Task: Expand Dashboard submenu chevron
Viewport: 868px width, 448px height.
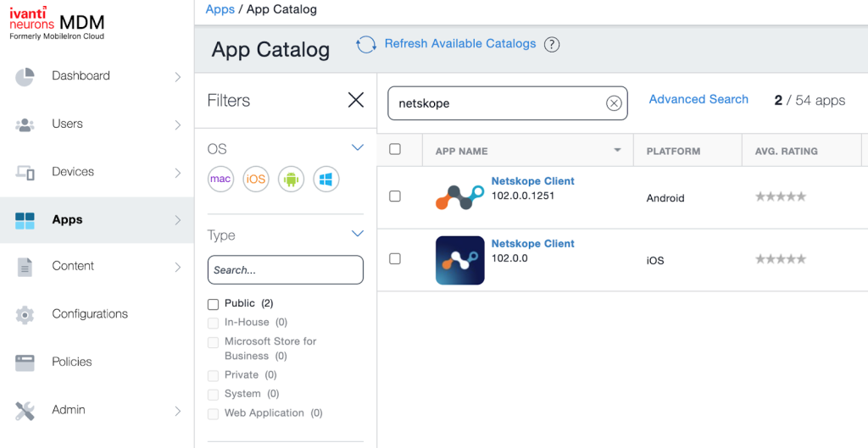Action: 178,77
